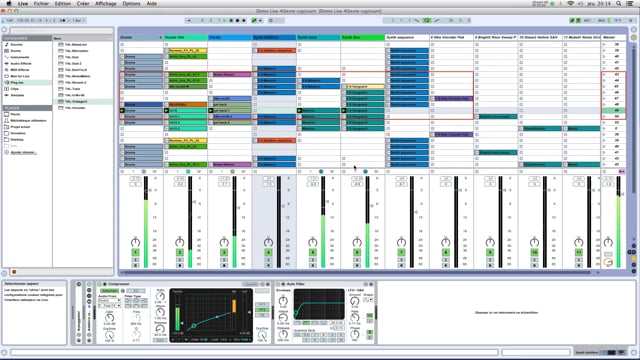Open the Audio Effects browser category

(21, 64)
